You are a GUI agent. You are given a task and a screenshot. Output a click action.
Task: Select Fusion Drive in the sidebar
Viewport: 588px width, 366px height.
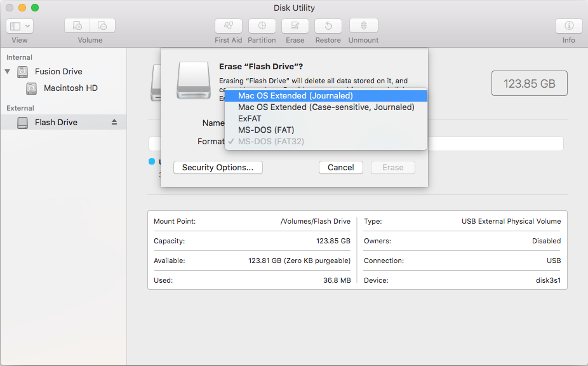click(58, 71)
